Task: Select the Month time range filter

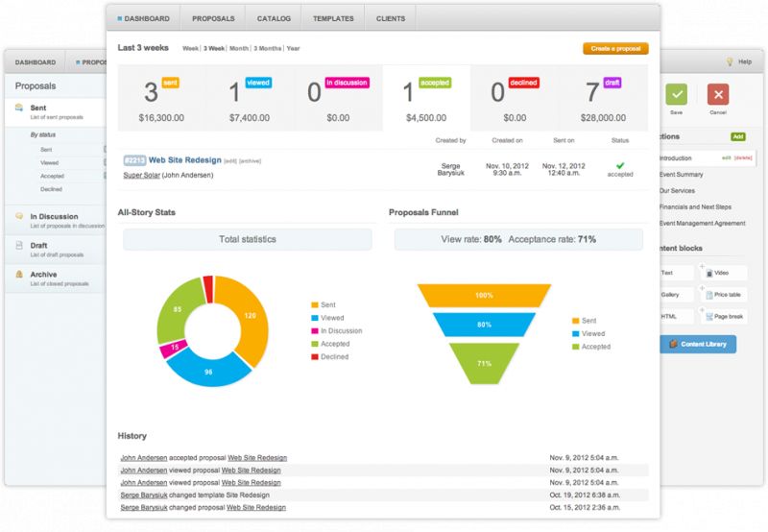Action: pos(239,48)
